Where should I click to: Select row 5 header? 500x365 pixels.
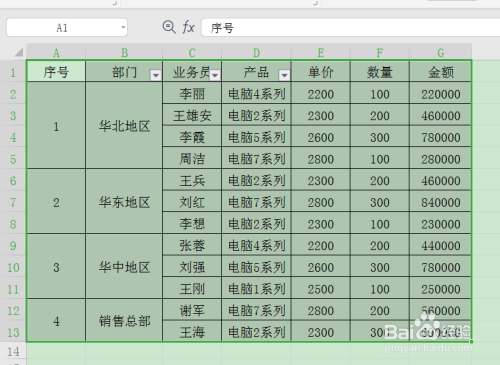tap(13, 159)
